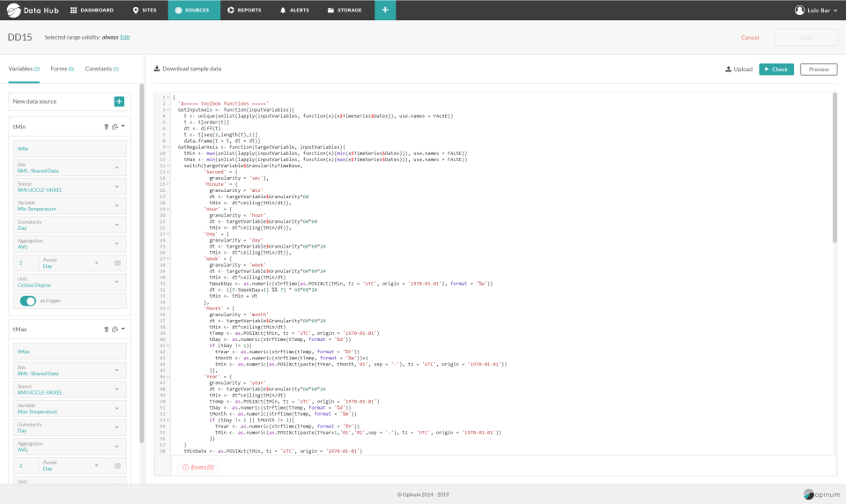Click the code editor vertical scrollbar
The height and width of the screenshot is (504, 846).
pos(835,167)
